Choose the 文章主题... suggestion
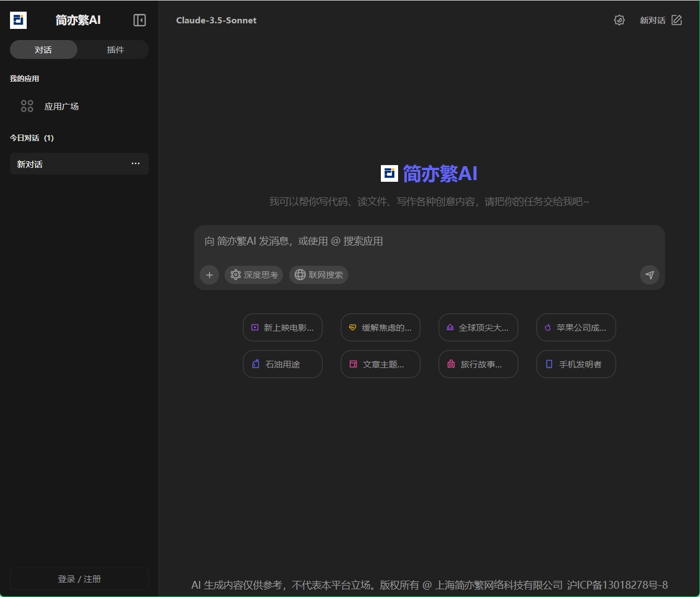The width and height of the screenshot is (700, 597). point(380,364)
